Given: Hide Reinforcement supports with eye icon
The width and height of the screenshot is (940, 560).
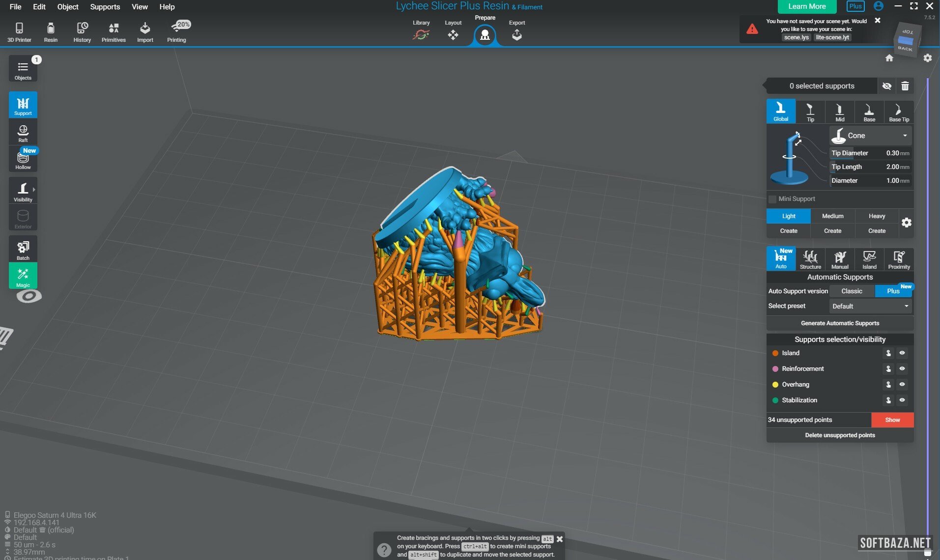Looking at the screenshot, I should pyautogui.click(x=902, y=369).
